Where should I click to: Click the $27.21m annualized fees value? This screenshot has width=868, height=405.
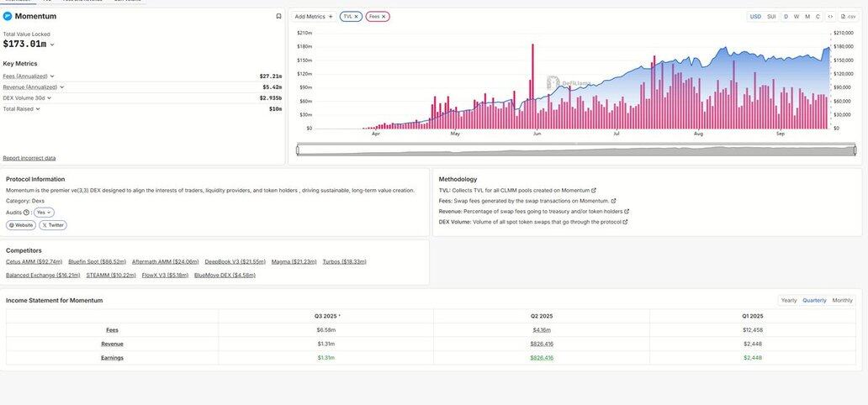(271, 76)
